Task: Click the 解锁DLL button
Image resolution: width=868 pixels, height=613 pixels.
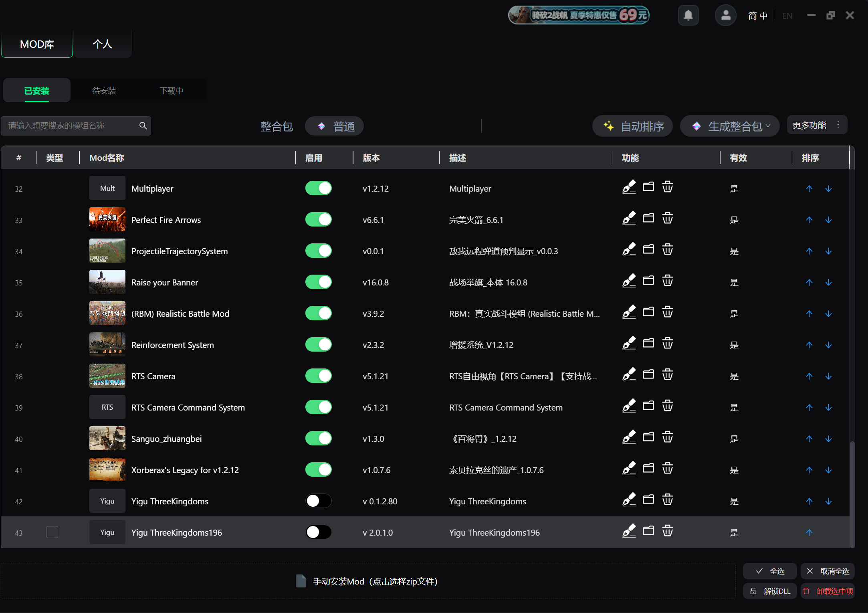Action: coord(770,591)
